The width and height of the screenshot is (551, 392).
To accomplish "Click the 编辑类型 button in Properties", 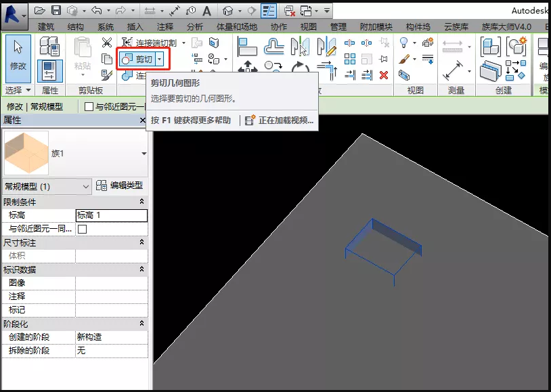I will pyautogui.click(x=127, y=186).
